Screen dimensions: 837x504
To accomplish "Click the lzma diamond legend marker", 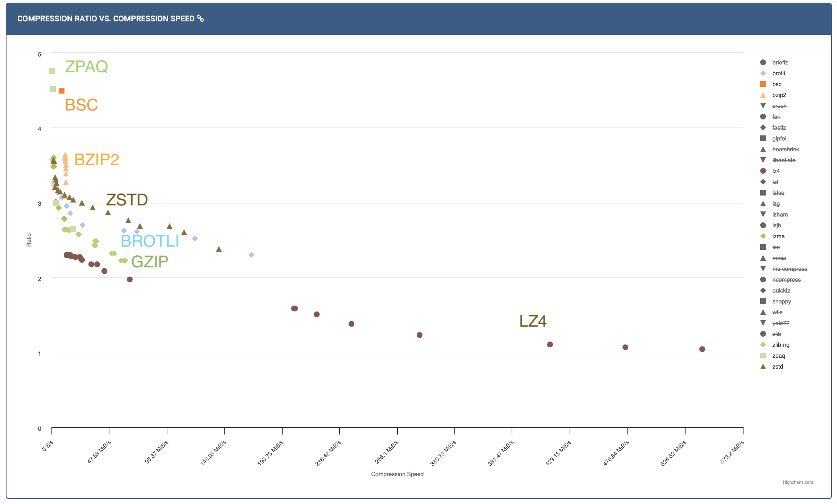I will tap(763, 236).
